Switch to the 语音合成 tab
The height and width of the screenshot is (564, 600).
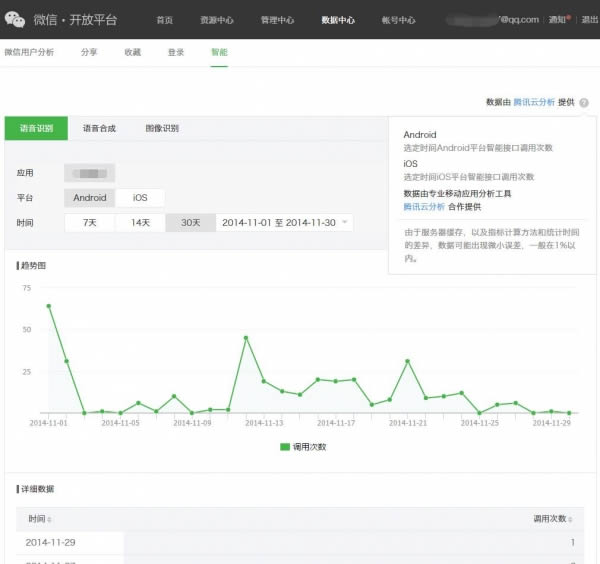coord(99,128)
